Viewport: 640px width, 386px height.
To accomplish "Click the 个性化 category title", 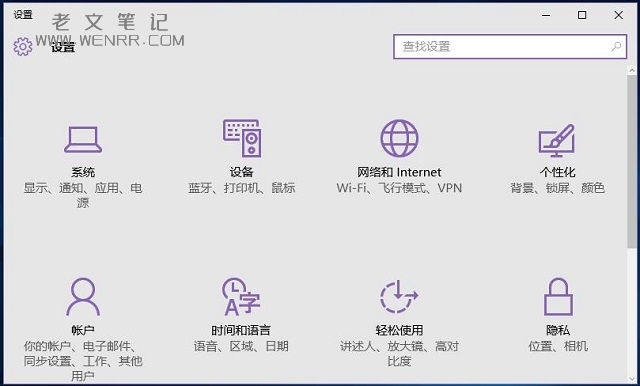I will [558, 172].
